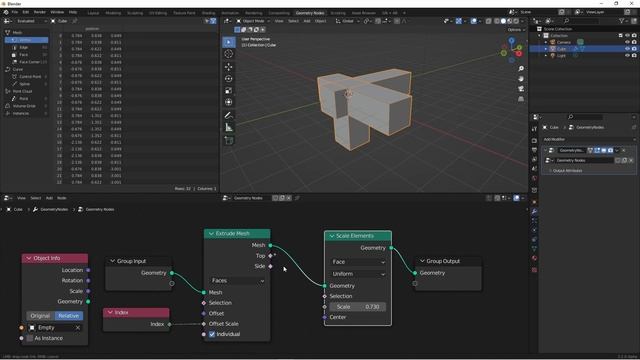Open the Output properties tab icon
The width and height of the screenshot is (640, 360).
coord(534,150)
